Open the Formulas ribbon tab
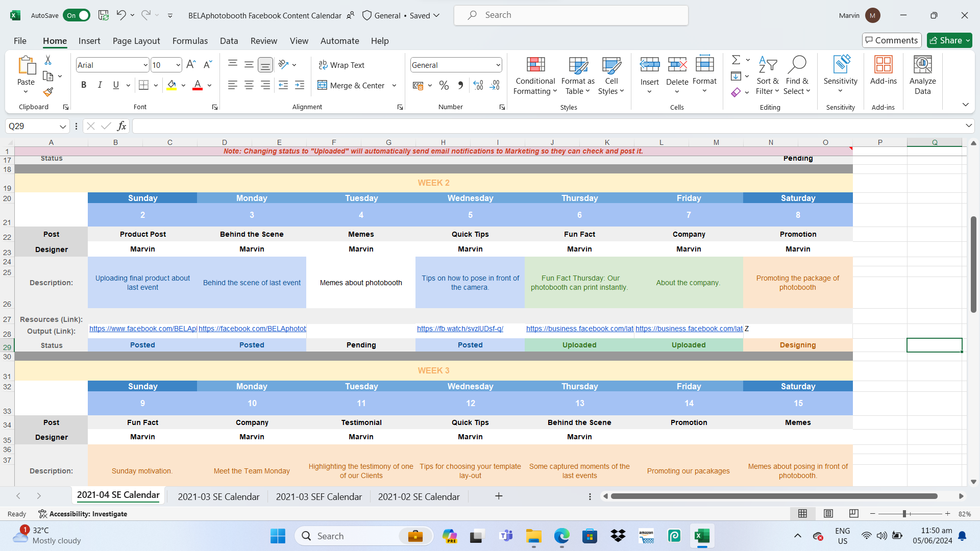Viewport: 980px width, 551px height. click(x=190, y=41)
